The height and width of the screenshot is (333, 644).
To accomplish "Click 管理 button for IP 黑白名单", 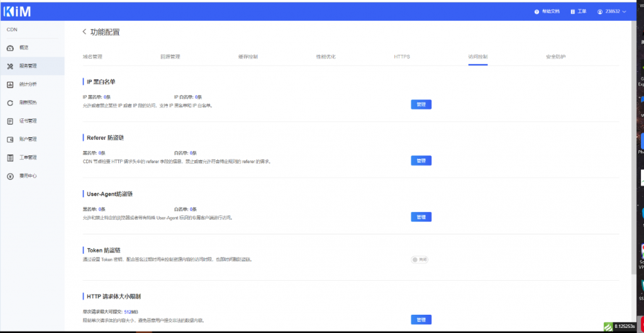I will tap(421, 104).
